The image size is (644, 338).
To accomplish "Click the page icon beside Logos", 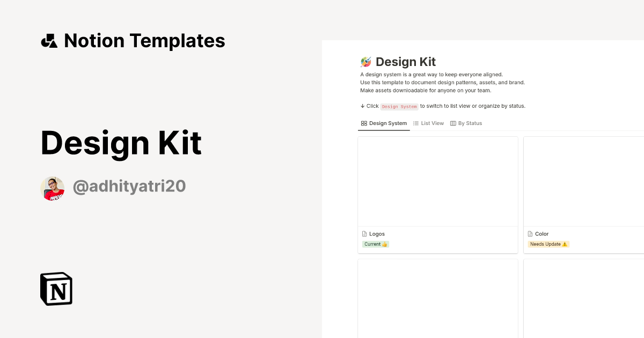I will pos(364,233).
